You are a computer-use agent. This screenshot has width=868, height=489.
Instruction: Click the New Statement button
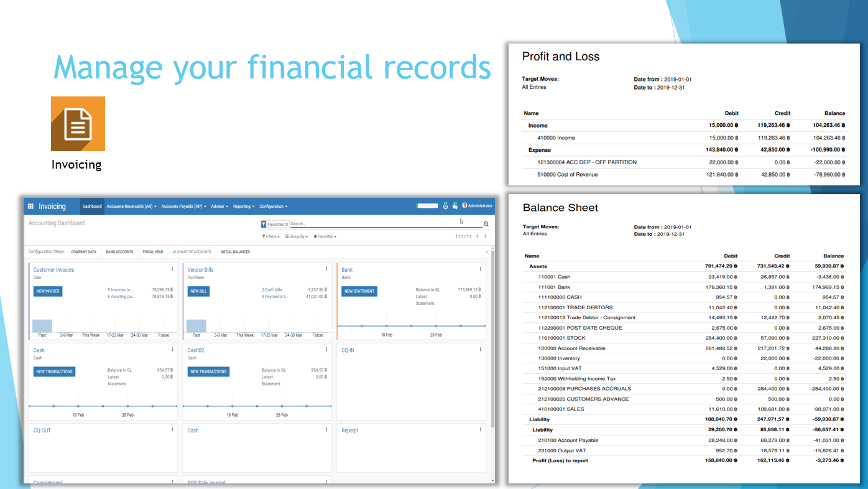(359, 291)
